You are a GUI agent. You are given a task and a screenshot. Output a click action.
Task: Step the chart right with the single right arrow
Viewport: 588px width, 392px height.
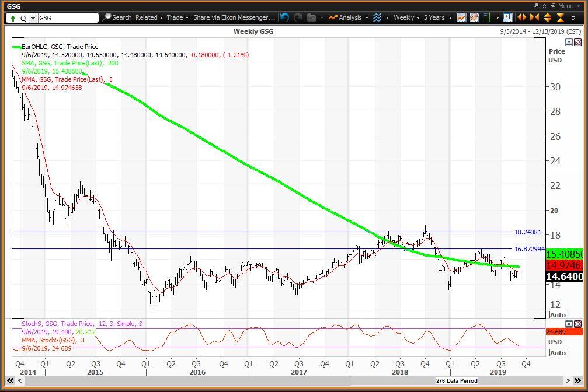click(x=568, y=380)
